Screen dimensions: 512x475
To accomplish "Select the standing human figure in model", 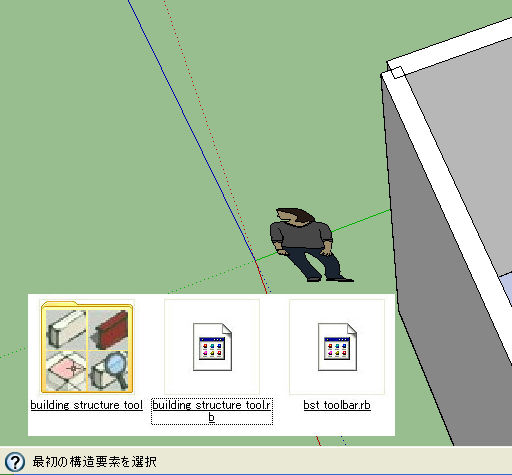I will click(x=308, y=245).
